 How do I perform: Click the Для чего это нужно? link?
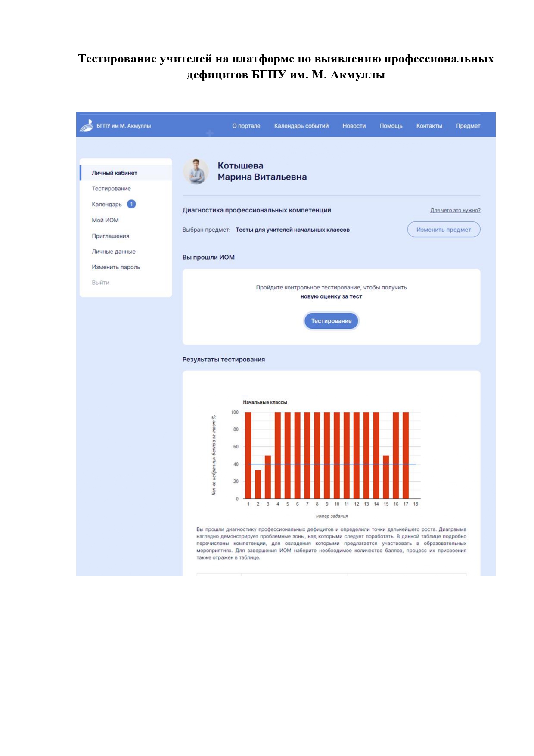click(455, 210)
